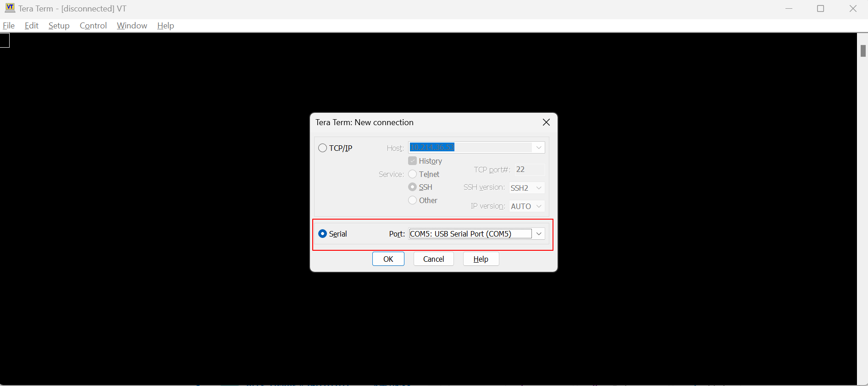Click the Tera Term VT title bar icon
868x386 pixels.
click(10, 8)
